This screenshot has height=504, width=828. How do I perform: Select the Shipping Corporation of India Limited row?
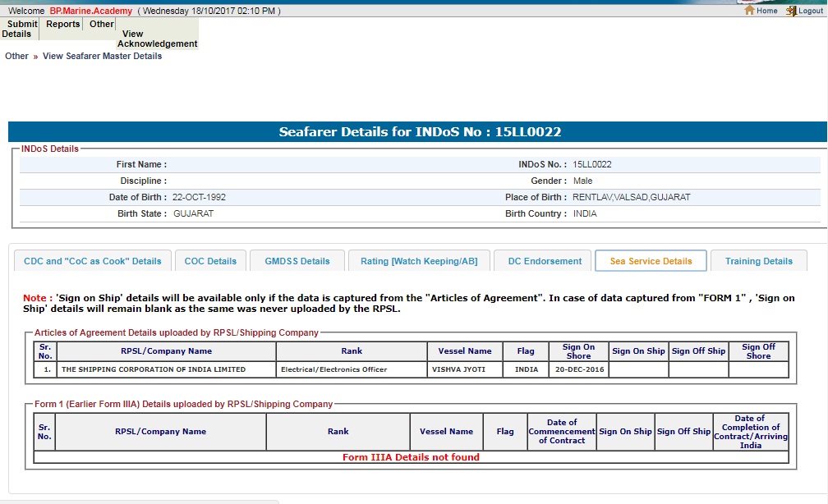click(x=154, y=369)
